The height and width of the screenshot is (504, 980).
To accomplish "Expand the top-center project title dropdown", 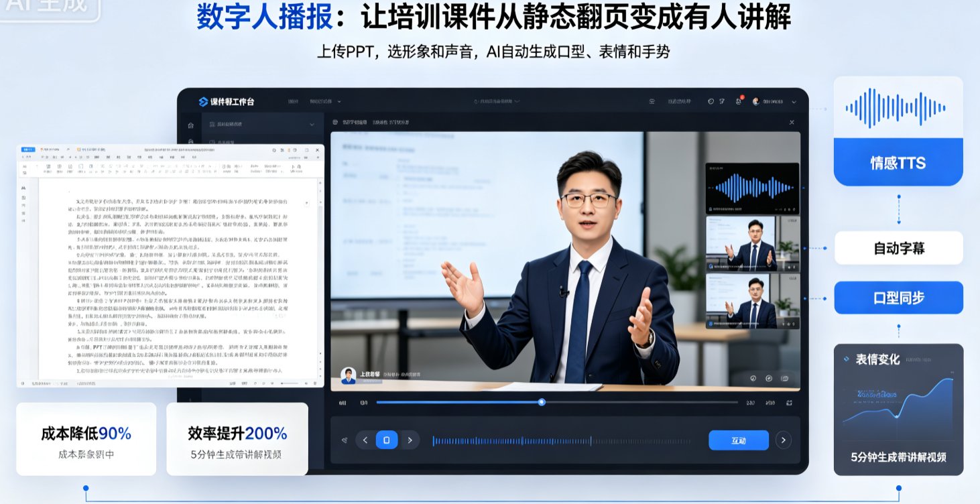I will [497, 101].
